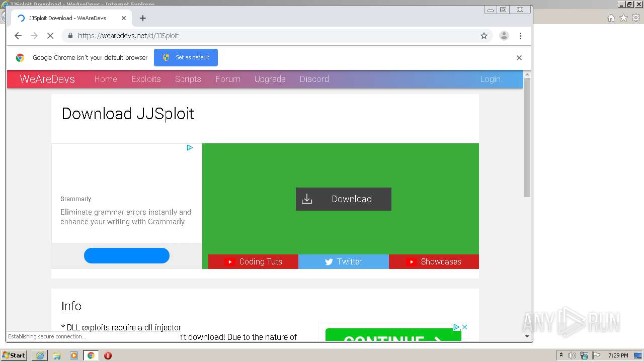Viewport: 644px width, 362px height.
Task: View site security lock info
Action: 70,36
